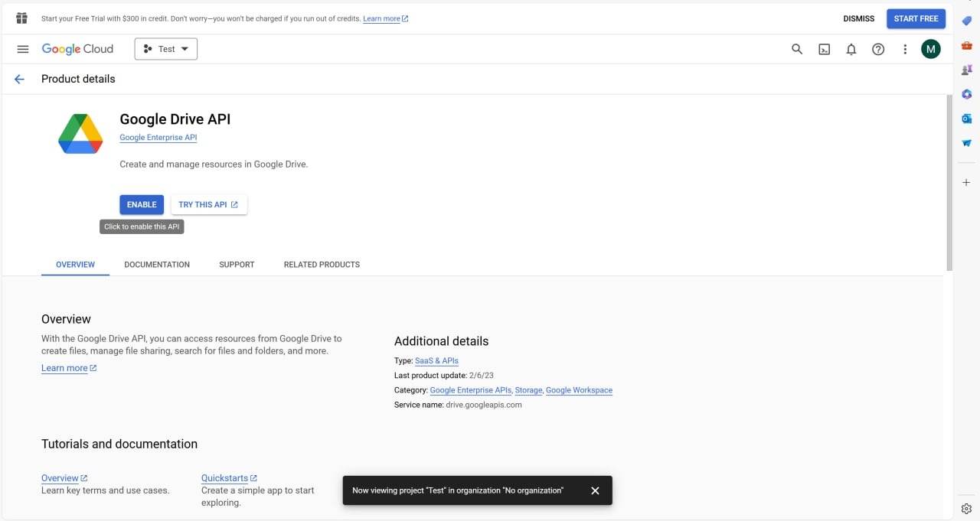The image size is (980, 521).
Task: Open the Storage category link
Action: pos(528,390)
